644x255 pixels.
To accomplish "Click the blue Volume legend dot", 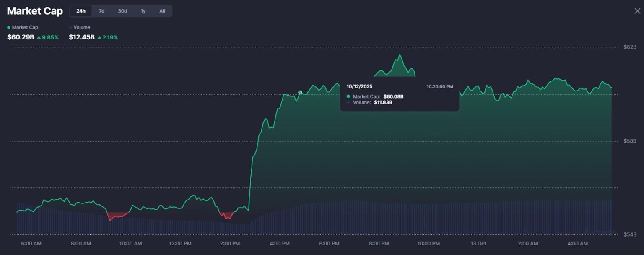I will 70,27.
